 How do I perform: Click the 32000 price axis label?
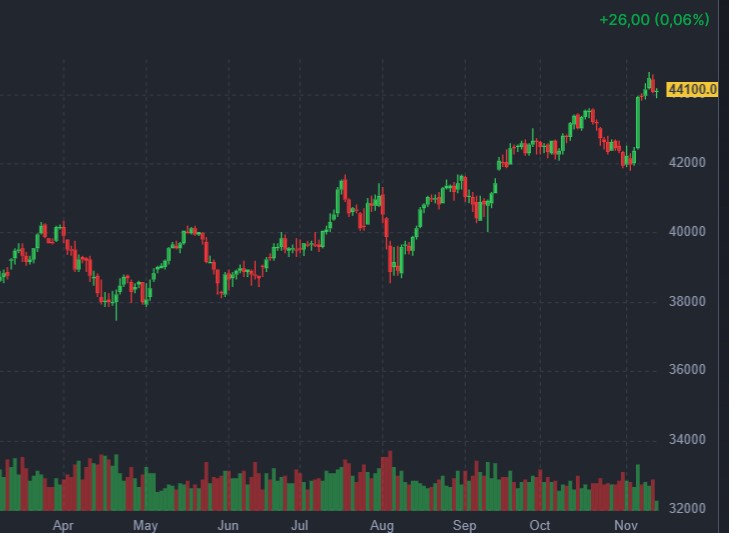[x=688, y=508]
